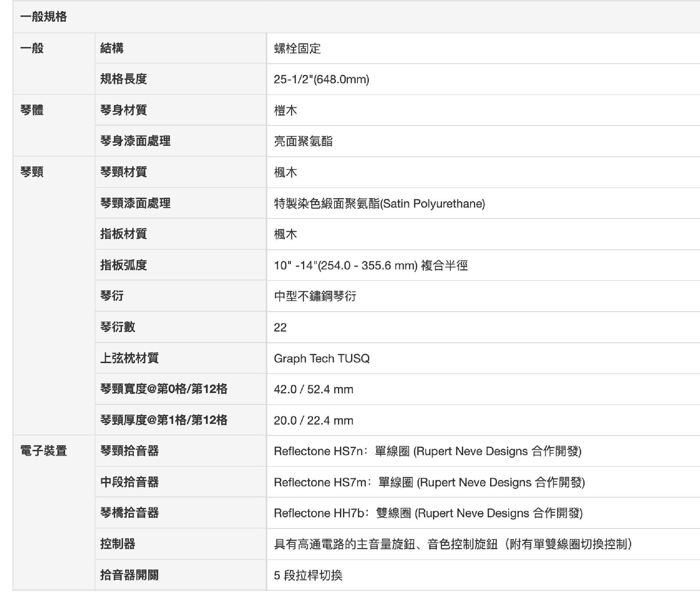Select the 中型不鏽鋼琴衍 fret value
This screenshot has height=611, width=700.
pos(315,296)
